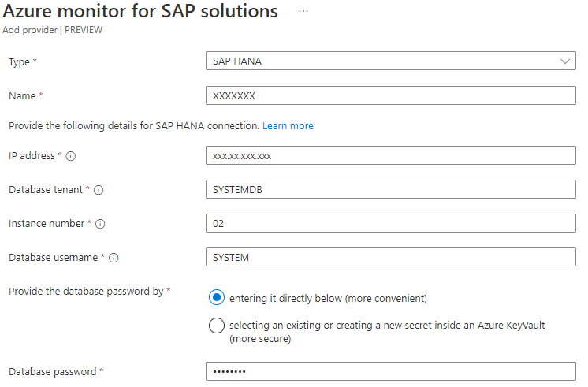Click the Instance number info icon
The height and width of the screenshot is (387, 588).
[x=100, y=224]
